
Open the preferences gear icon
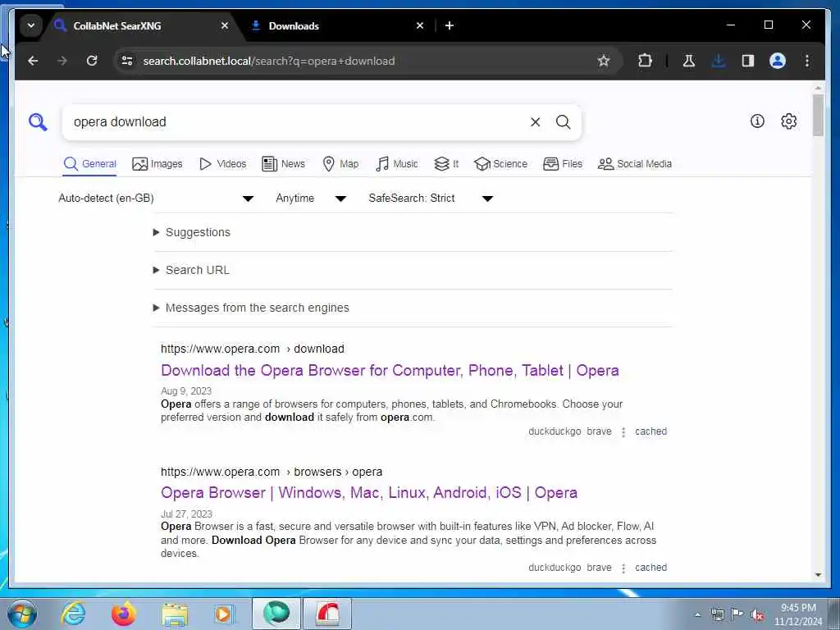coord(788,121)
